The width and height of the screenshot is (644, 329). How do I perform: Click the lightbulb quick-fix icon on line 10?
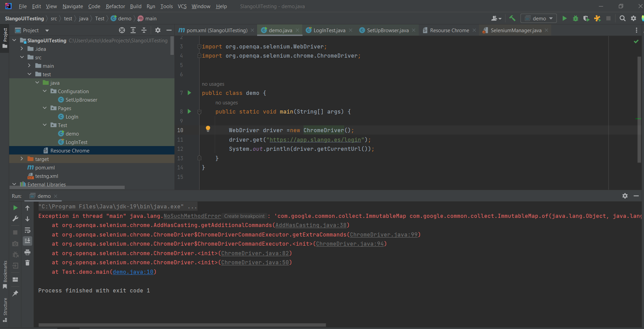(x=208, y=129)
